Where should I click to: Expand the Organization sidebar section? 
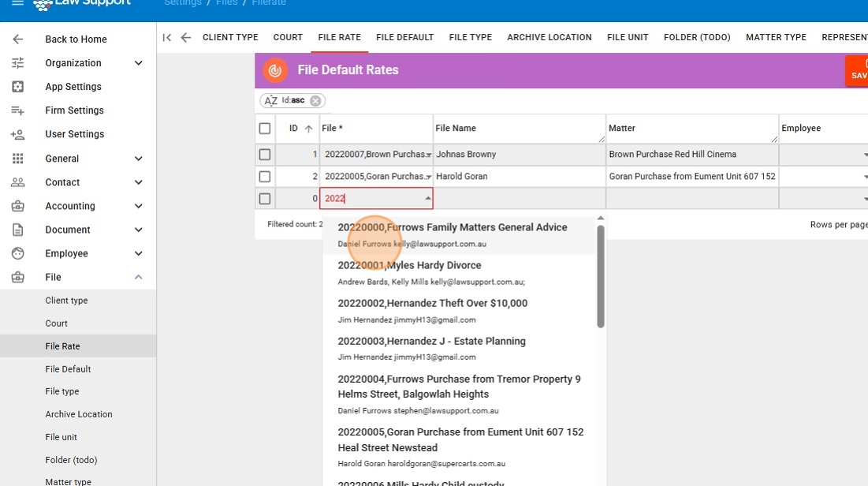coord(139,63)
